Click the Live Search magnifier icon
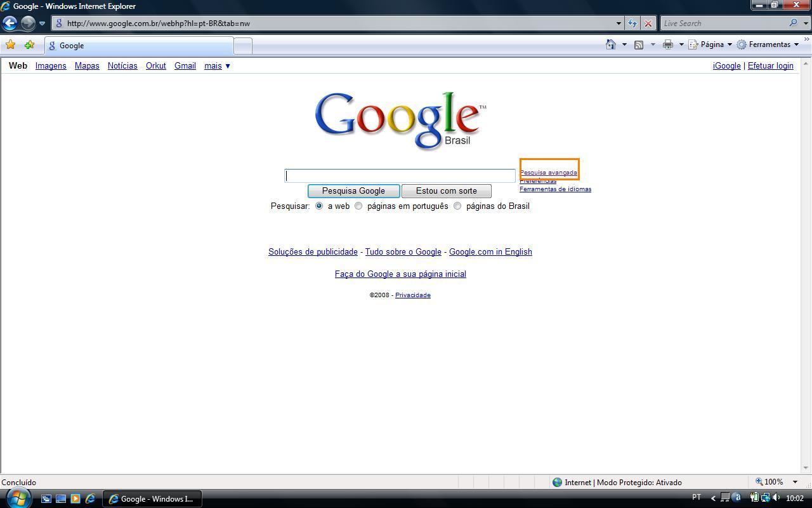Screen dimensions: 812x508 [x=793, y=23]
